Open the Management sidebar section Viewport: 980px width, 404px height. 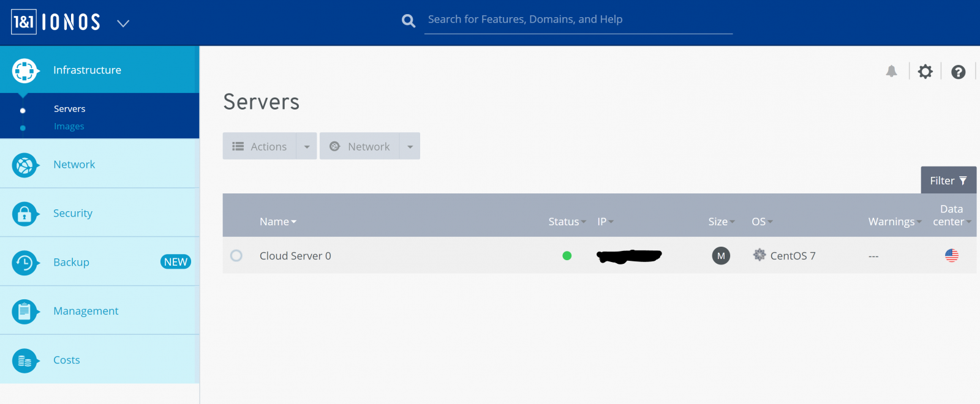pos(86,311)
